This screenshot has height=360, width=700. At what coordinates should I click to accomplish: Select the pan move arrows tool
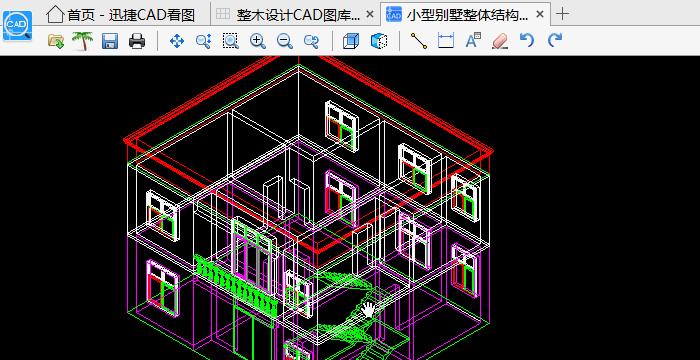click(177, 41)
